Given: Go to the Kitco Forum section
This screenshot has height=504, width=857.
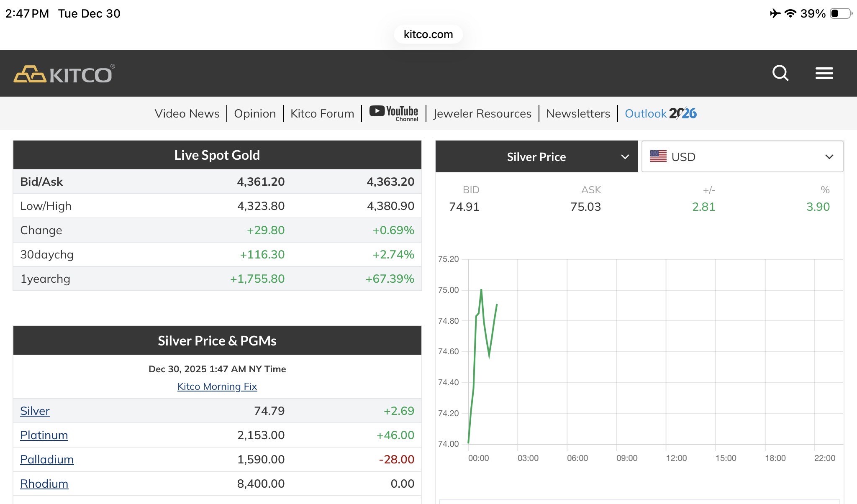Looking at the screenshot, I should (322, 113).
